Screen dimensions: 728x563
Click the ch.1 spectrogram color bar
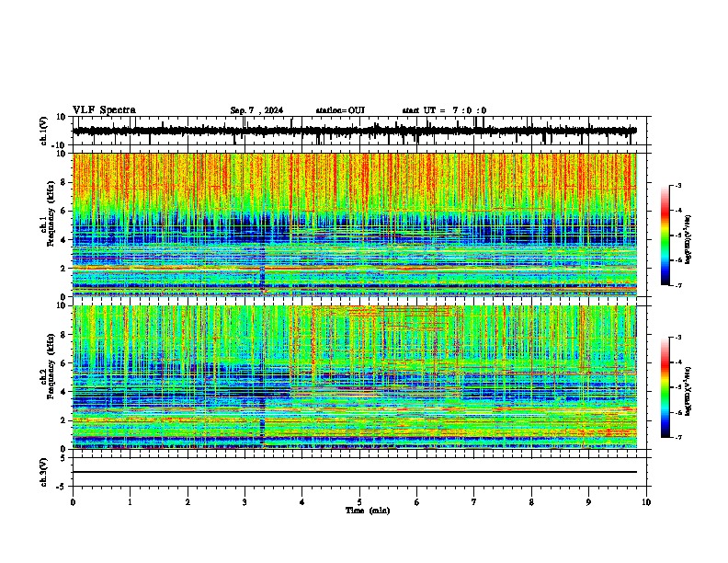[x=665, y=236]
